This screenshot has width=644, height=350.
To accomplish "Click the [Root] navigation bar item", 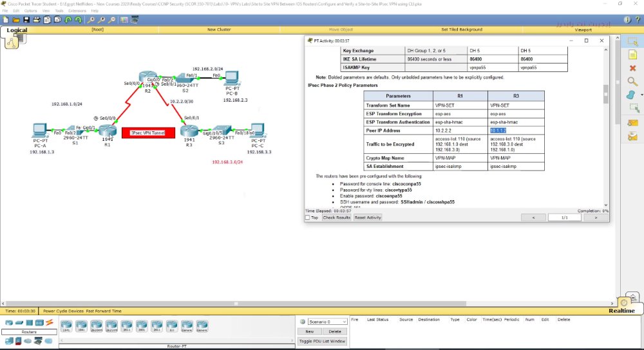I will tap(97, 30).
